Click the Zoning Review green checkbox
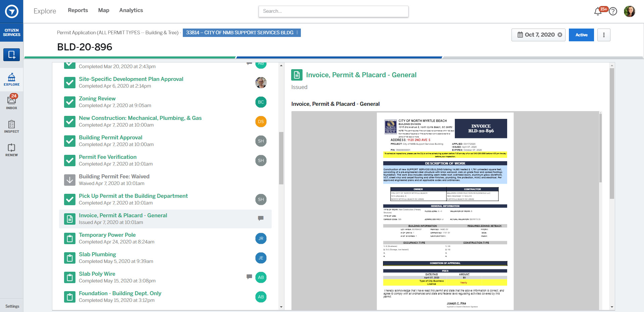644x312 pixels. coord(70,102)
